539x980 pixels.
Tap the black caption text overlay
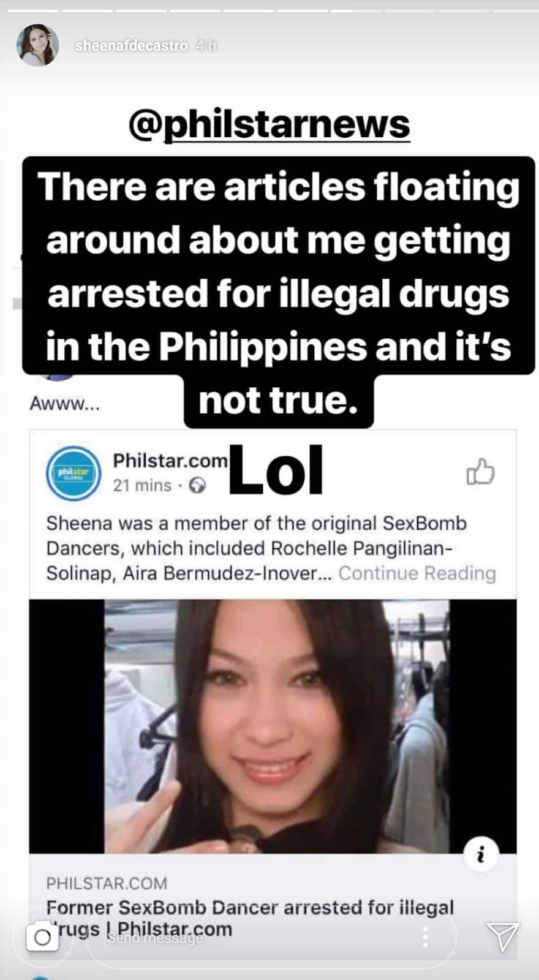click(x=279, y=292)
